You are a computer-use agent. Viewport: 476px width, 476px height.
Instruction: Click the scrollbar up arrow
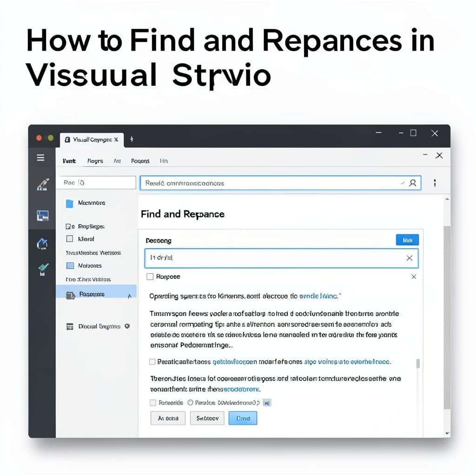point(447,199)
